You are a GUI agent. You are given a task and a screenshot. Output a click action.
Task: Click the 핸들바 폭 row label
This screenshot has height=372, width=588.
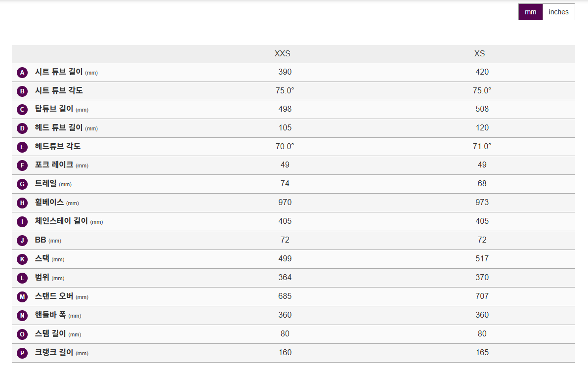pos(50,315)
